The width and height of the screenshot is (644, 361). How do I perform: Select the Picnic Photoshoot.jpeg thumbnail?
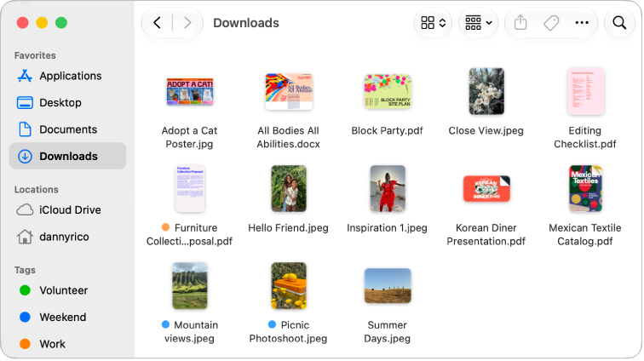289,286
